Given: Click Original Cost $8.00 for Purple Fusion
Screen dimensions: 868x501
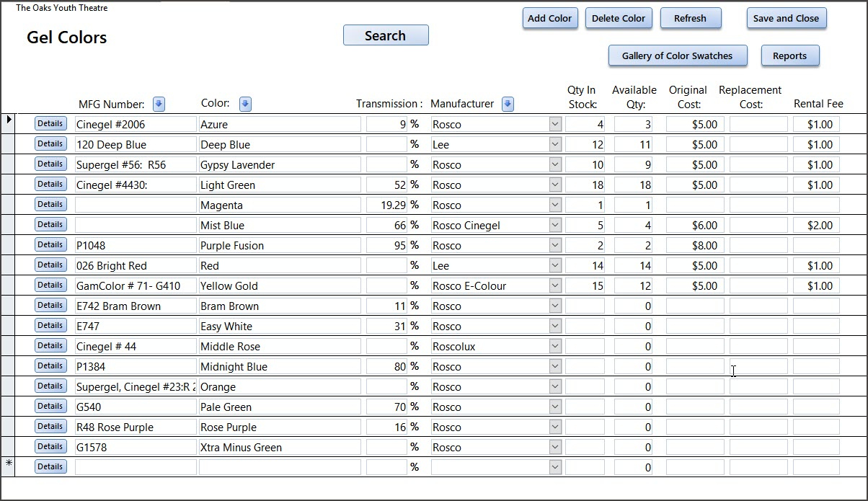Looking at the screenshot, I should click(x=695, y=245).
